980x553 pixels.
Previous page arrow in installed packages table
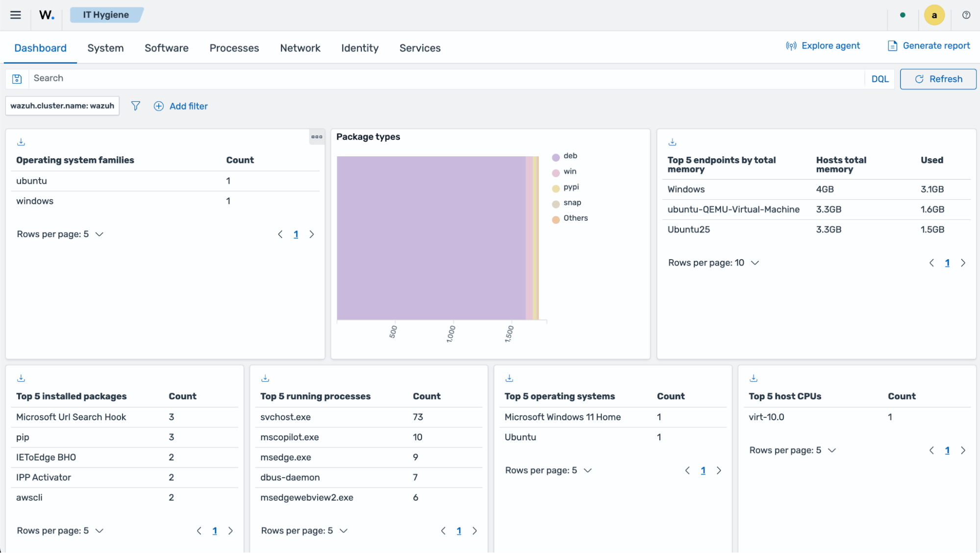199,531
